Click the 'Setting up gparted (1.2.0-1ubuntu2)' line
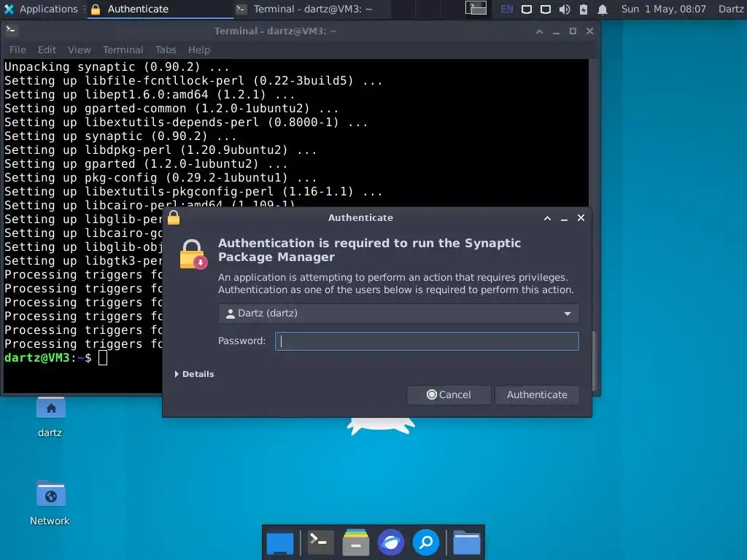747x560 pixels. (146, 164)
